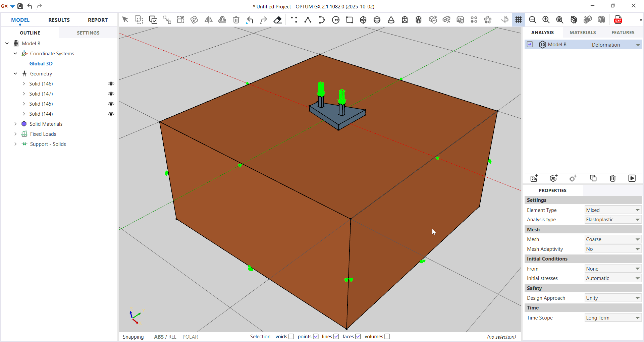Viewport: 644px width, 342px height.
Task: Hide Solid (146) with eye icon
Action: (x=111, y=84)
